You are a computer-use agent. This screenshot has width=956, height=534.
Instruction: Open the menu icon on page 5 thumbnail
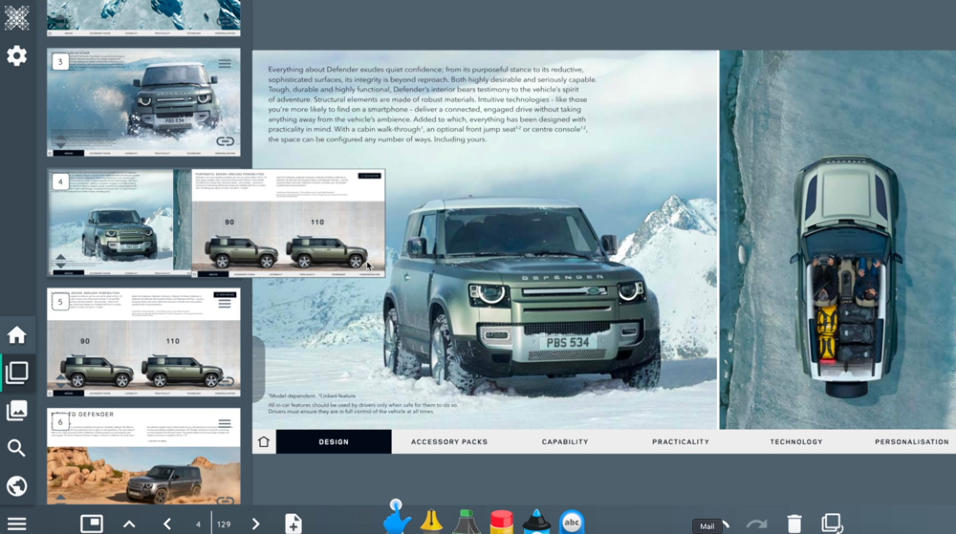[224, 304]
